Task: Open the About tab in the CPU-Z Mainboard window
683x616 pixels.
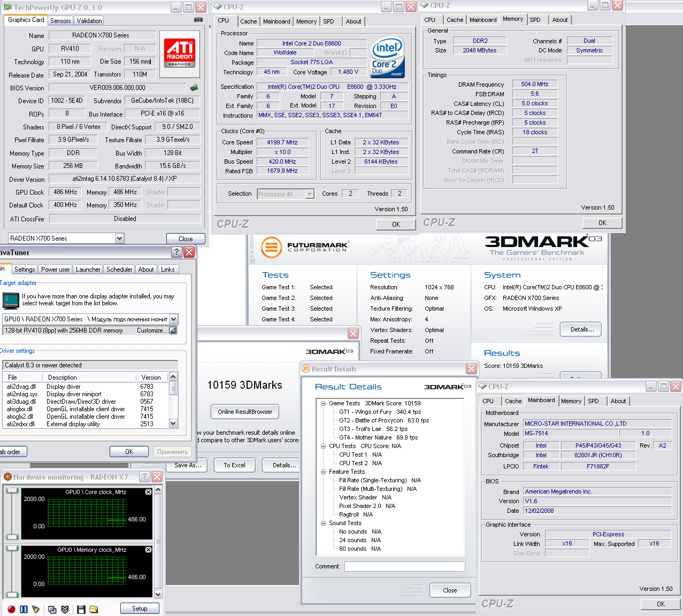Action: point(618,401)
